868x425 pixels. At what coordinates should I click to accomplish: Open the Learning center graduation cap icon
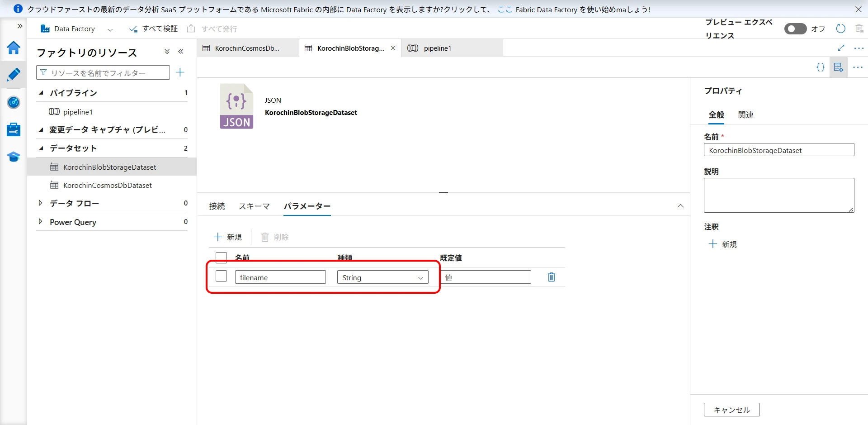pyautogui.click(x=14, y=157)
